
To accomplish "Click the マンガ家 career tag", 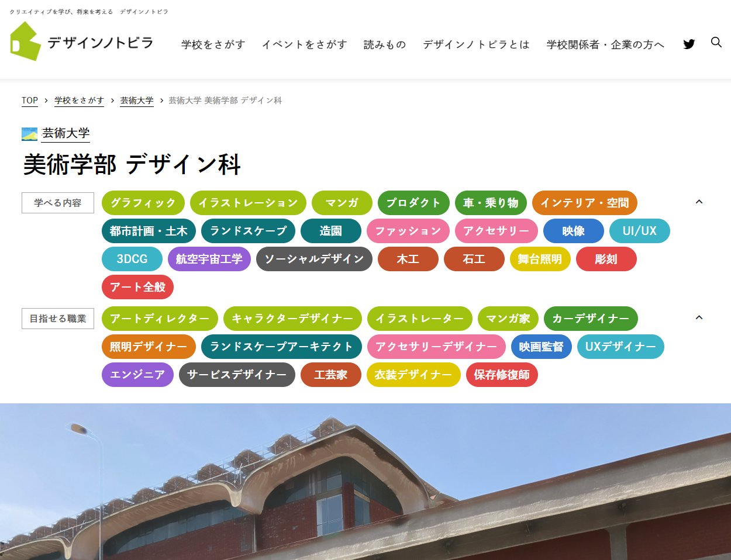I will coord(508,319).
